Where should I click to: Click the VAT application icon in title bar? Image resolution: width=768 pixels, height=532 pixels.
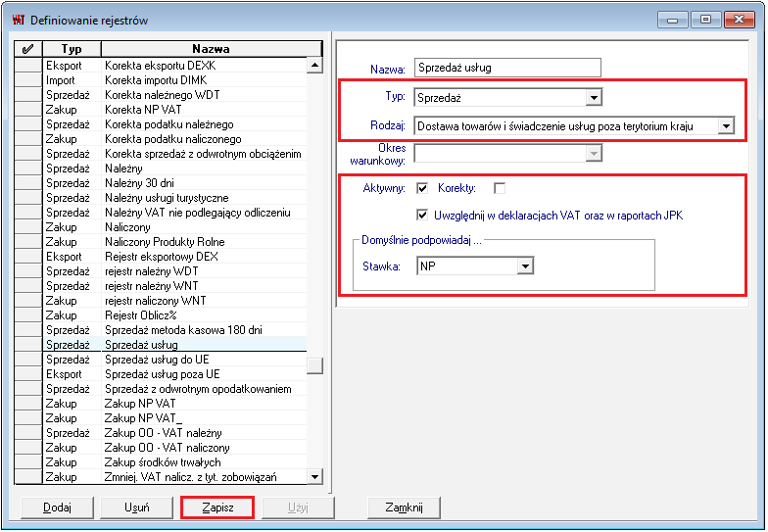coord(18,20)
